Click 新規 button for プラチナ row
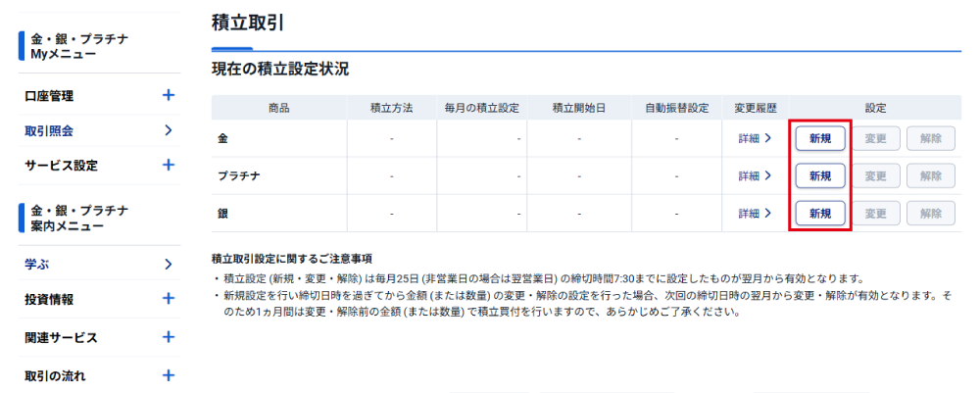 point(820,176)
